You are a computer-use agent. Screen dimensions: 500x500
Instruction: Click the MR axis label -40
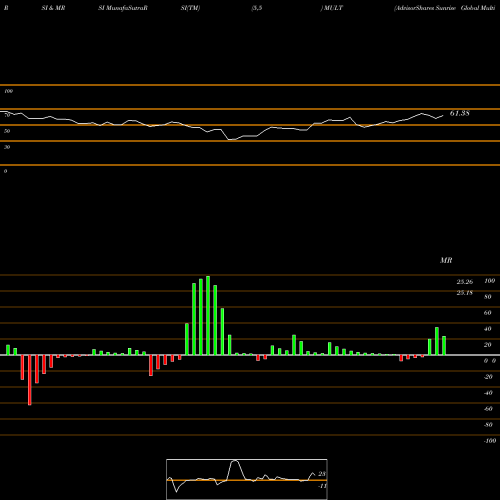(488, 393)
